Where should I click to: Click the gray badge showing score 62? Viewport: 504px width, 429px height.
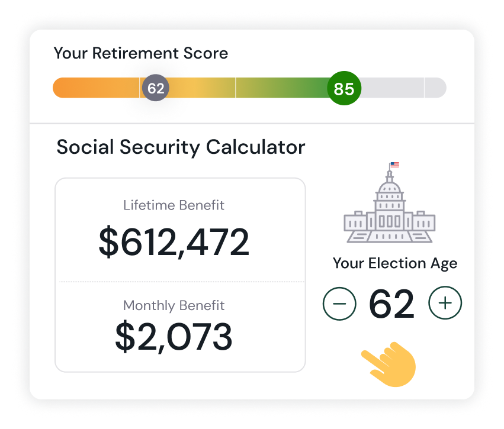tap(155, 88)
